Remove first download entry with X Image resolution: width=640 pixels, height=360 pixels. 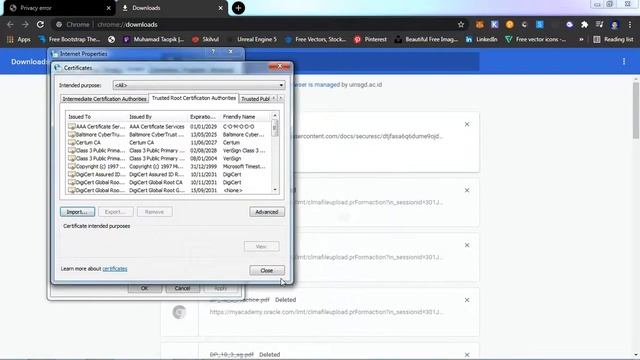(x=467, y=124)
